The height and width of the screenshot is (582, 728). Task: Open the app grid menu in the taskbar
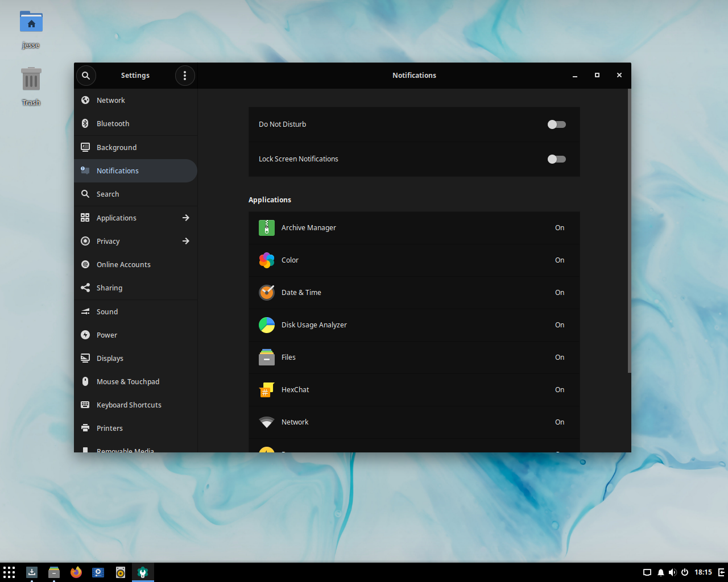coord(9,572)
